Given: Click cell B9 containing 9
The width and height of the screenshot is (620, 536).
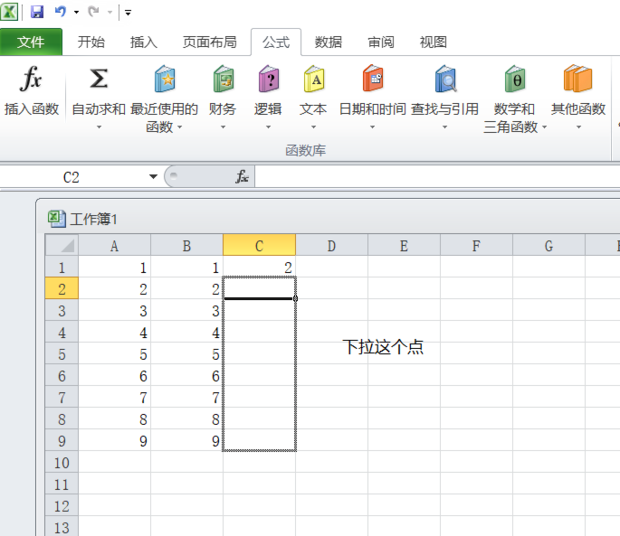Looking at the screenshot, I should pyautogui.click(x=187, y=440).
